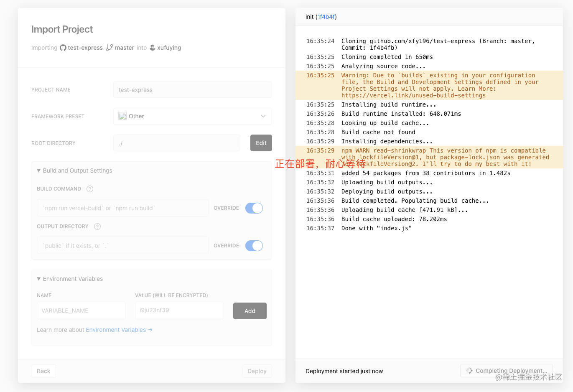Click the GitHub icon beside test-express
Viewport: 573px width, 392px height.
coord(63,48)
